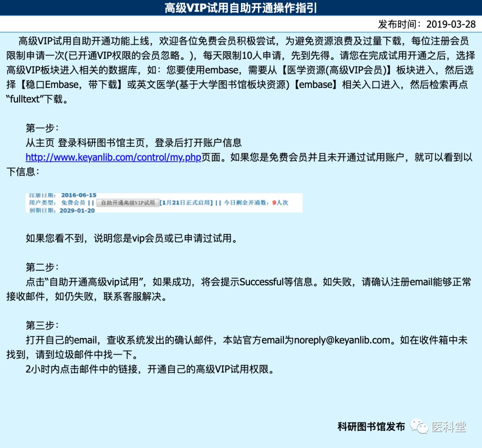This screenshot has height=448, width=482.
Task: Click the email address noreply@keyanlib.com
Action: click(341, 340)
